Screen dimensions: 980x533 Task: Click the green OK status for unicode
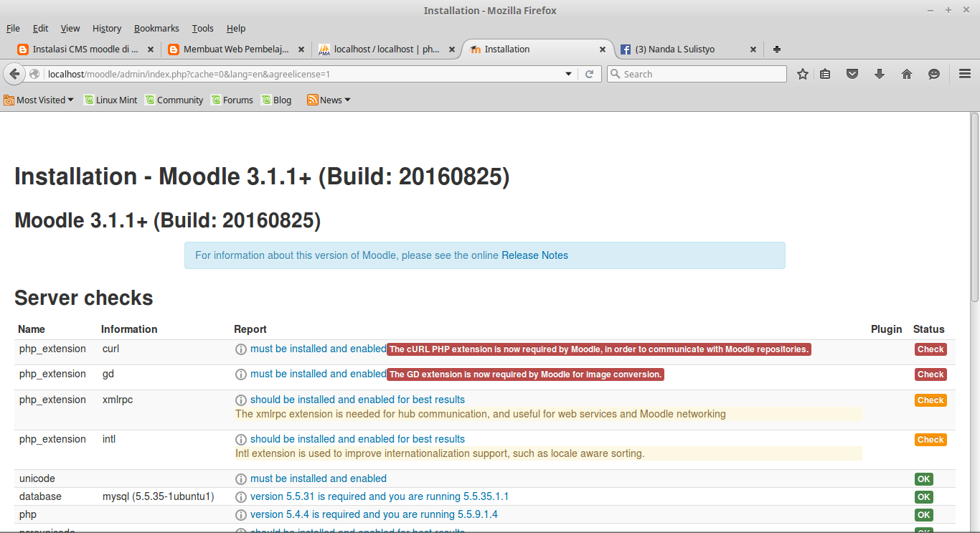[x=924, y=479]
